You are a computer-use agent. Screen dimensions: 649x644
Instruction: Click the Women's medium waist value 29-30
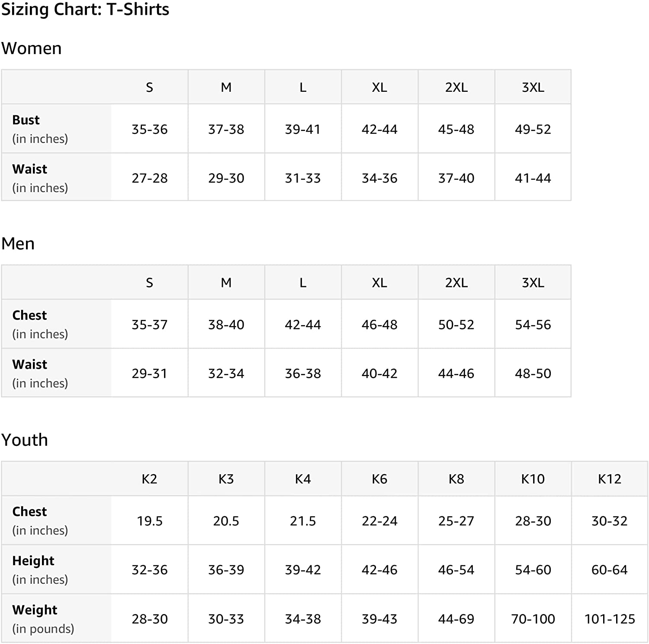tap(226, 178)
